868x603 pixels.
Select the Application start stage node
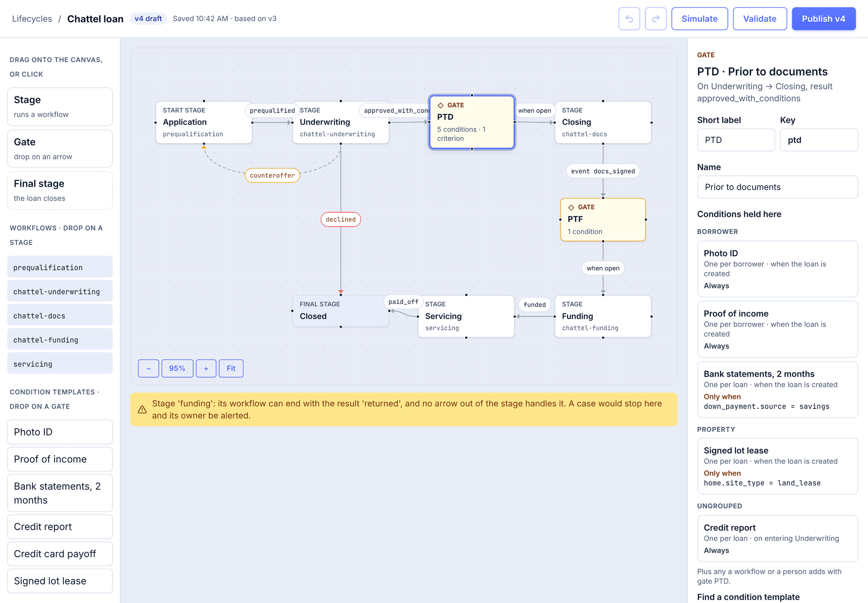point(204,122)
